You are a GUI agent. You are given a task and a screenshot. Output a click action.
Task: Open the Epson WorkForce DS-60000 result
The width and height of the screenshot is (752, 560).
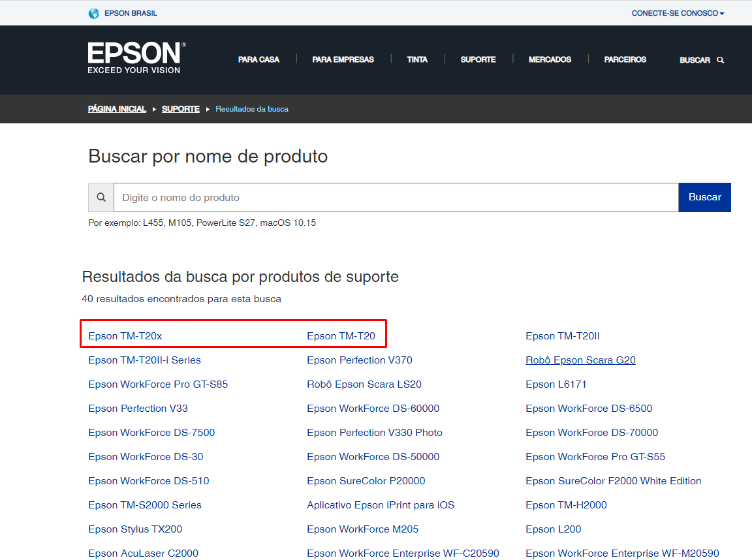[x=373, y=409]
